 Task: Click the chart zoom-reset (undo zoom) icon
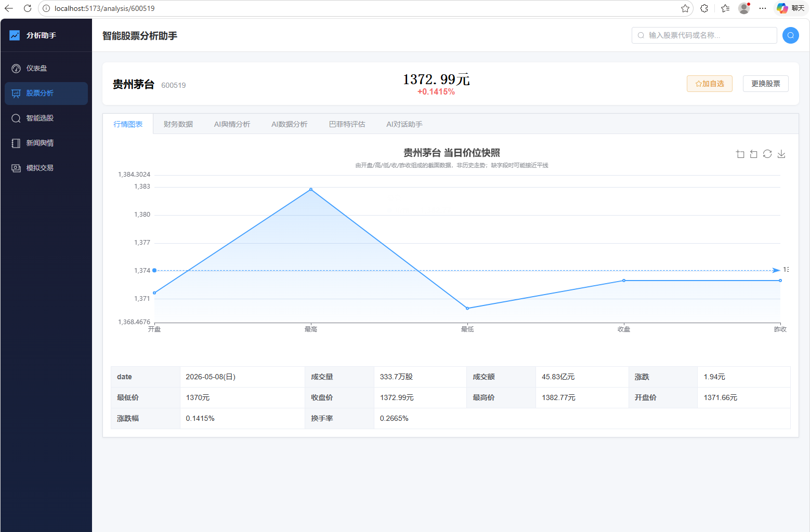click(x=754, y=154)
